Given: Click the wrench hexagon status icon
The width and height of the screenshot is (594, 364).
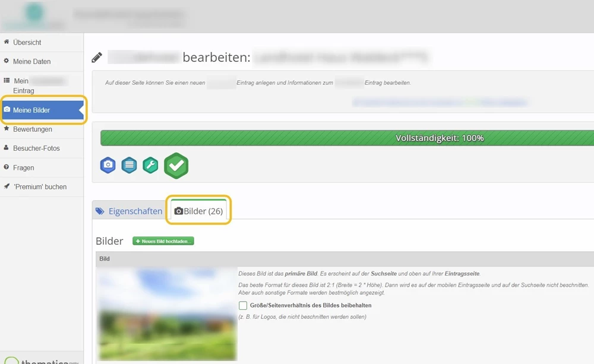Looking at the screenshot, I should point(150,165).
